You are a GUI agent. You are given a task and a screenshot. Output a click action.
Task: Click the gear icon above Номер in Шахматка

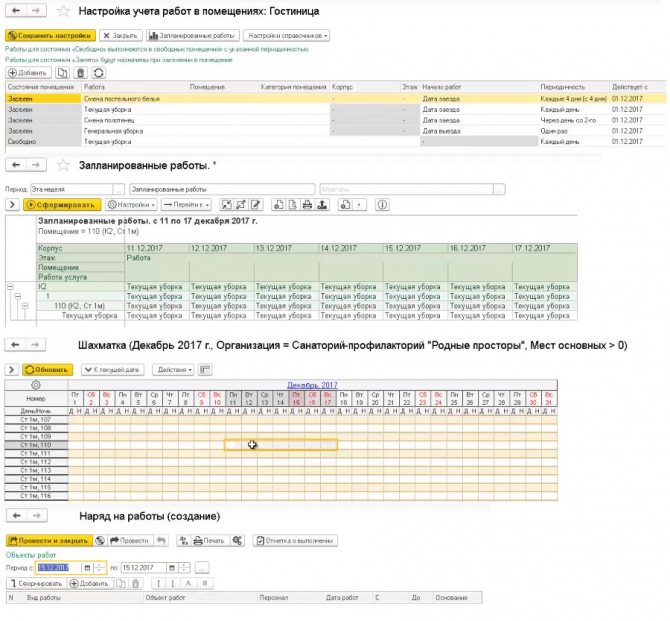tap(36, 385)
